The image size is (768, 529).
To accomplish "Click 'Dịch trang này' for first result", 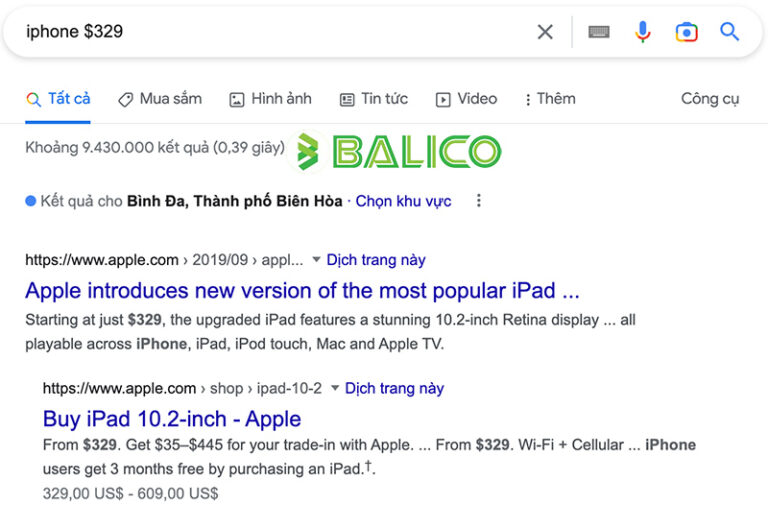I will [x=376, y=260].
